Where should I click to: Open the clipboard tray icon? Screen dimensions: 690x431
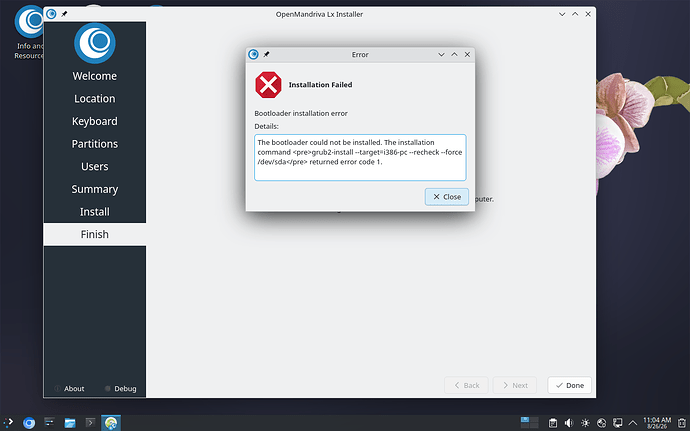pyautogui.click(x=553, y=423)
